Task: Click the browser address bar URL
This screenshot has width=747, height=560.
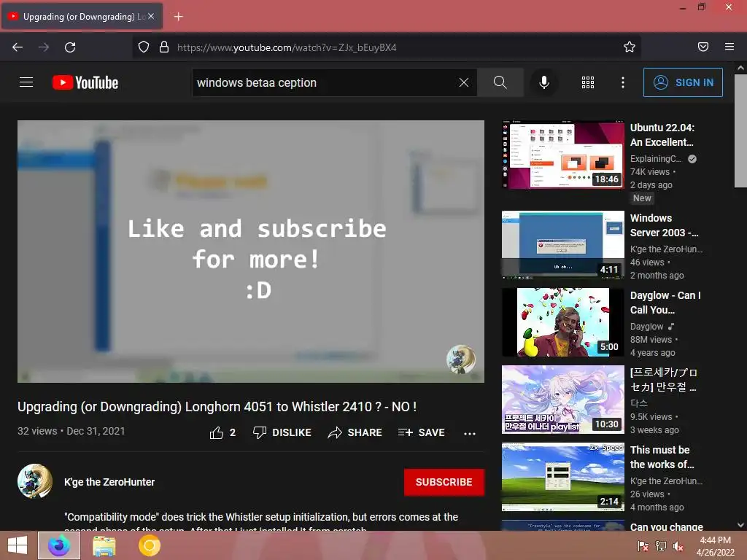Action: pos(287,47)
